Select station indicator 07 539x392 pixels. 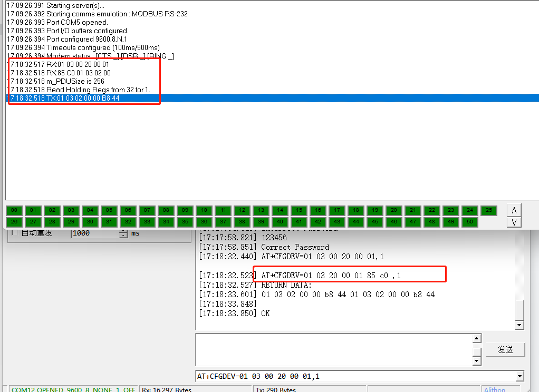tap(147, 210)
